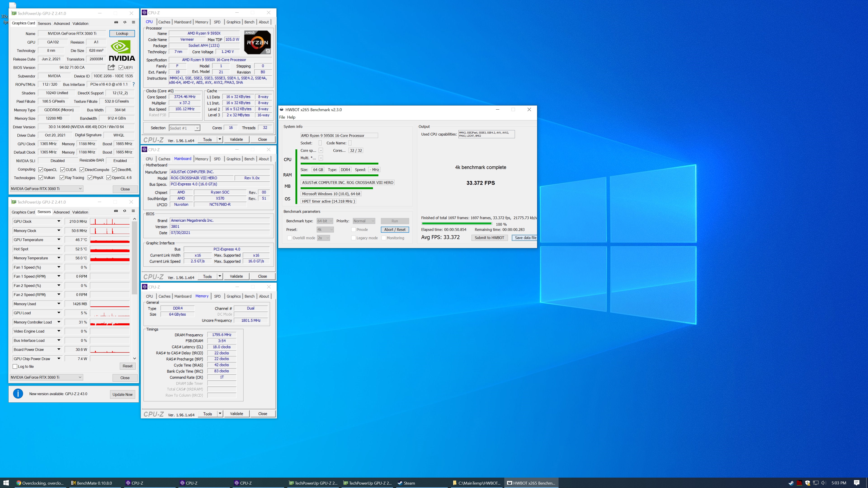The width and height of the screenshot is (868, 488).
Task: Open Tools dropdown arrow in top CPU-Z window
Action: click(220, 139)
